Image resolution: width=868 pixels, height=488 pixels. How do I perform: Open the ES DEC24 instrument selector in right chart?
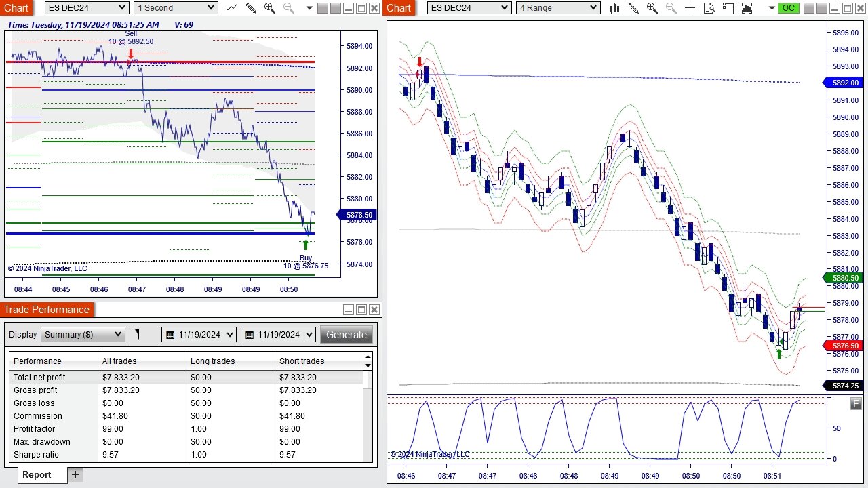469,8
